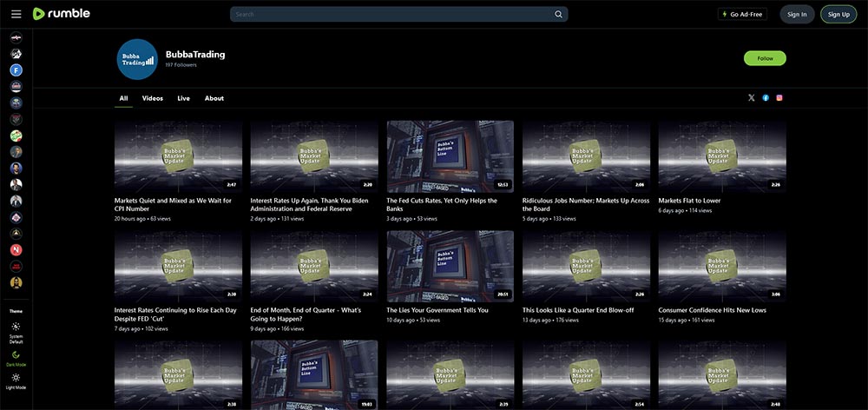The width and height of the screenshot is (868, 410).
Task: Open bottom-row video with 19:03 duration
Action: (x=314, y=375)
